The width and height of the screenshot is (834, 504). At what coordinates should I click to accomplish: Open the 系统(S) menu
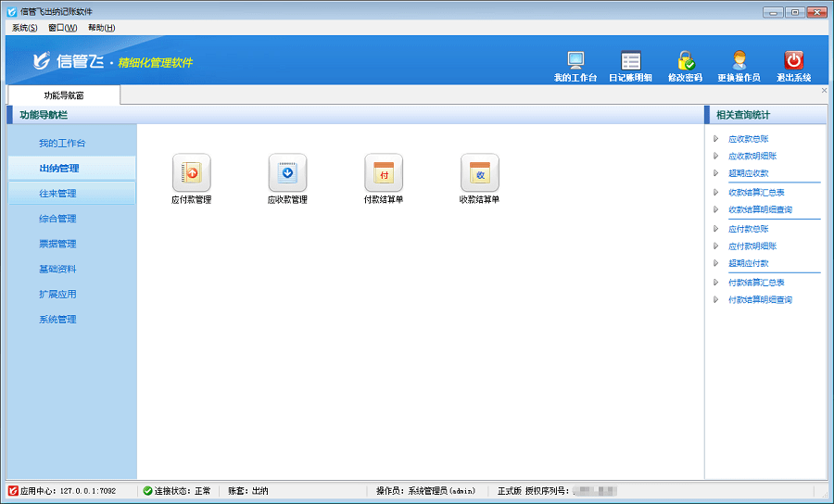coord(24,28)
